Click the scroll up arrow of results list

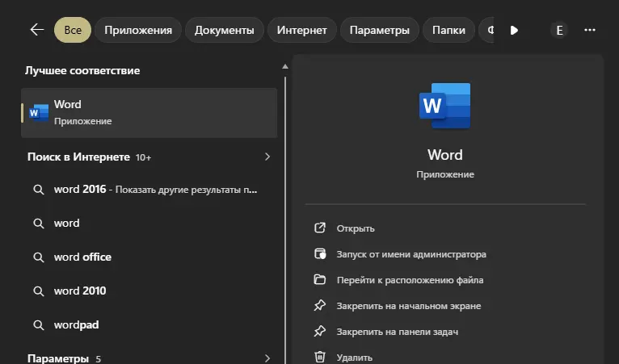284,66
